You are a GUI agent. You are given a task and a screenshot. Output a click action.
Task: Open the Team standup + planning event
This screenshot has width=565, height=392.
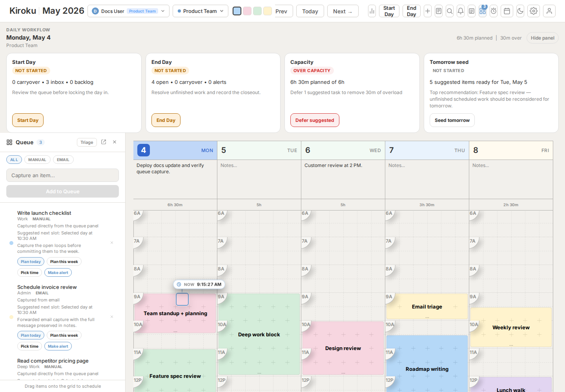pos(175,314)
